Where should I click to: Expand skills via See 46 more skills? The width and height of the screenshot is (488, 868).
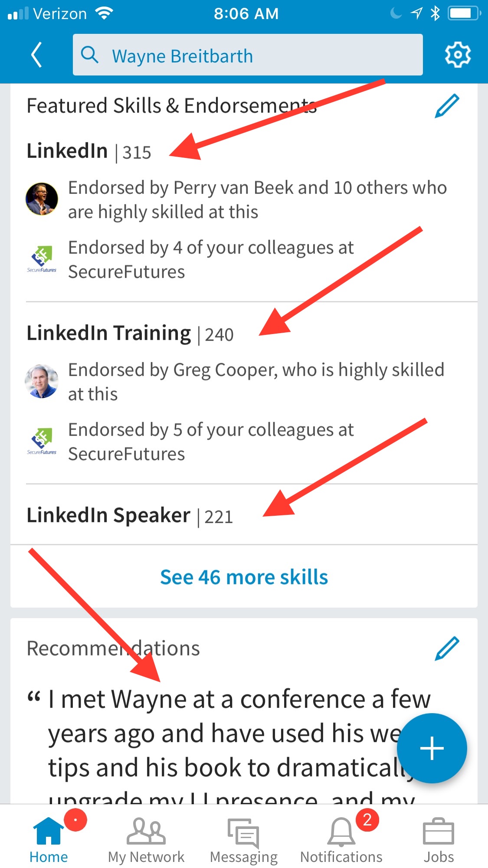244,577
